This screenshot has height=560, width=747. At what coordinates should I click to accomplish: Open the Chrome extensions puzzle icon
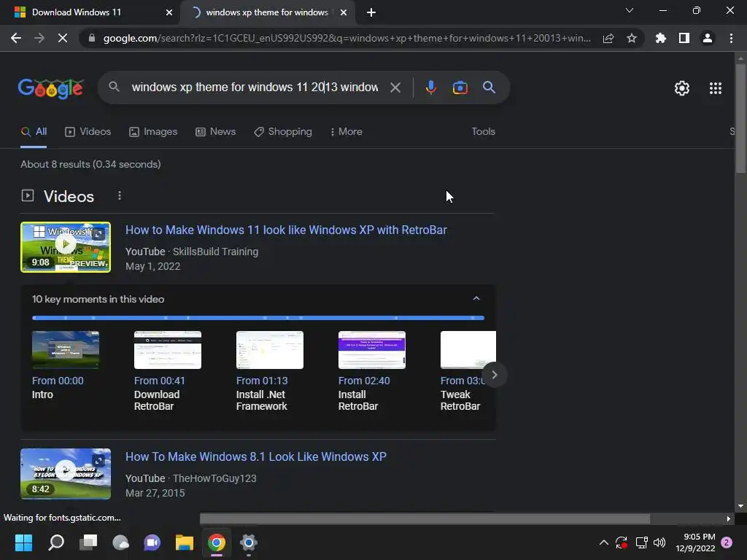661,38
